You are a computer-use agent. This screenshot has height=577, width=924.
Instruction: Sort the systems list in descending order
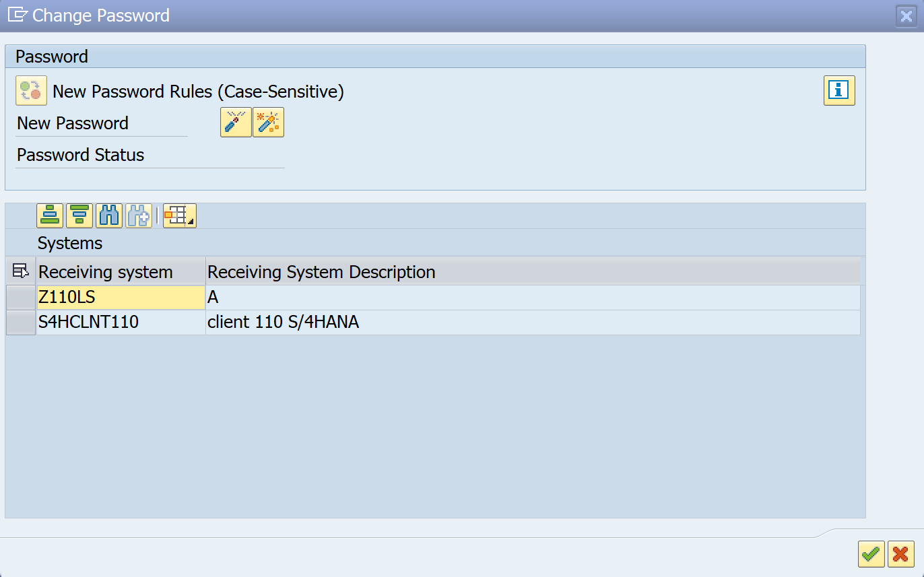(x=79, y=215)
